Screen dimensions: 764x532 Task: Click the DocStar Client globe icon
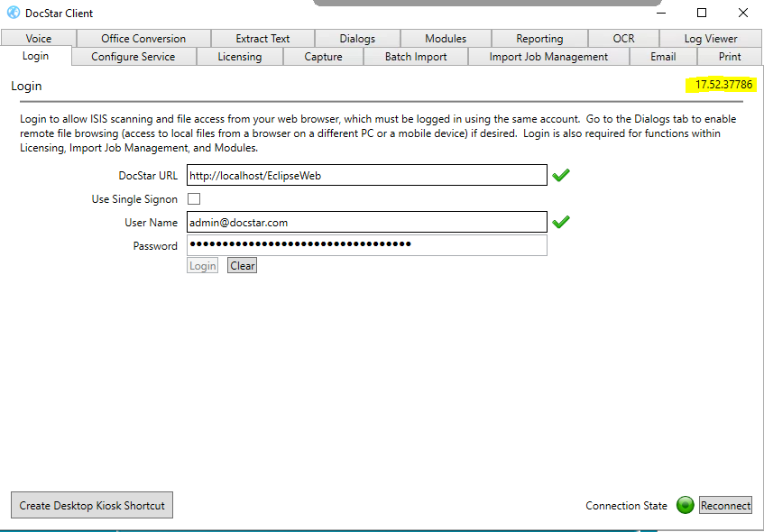14,13
